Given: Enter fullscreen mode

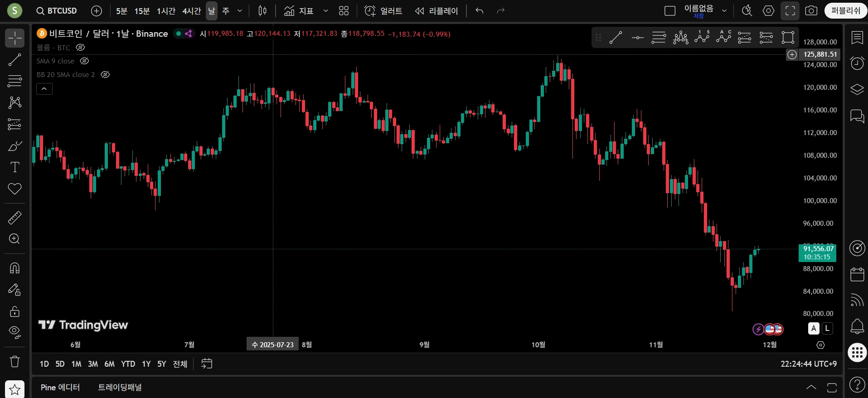Looking at the screenshot, I should click(x=790, y=11).
